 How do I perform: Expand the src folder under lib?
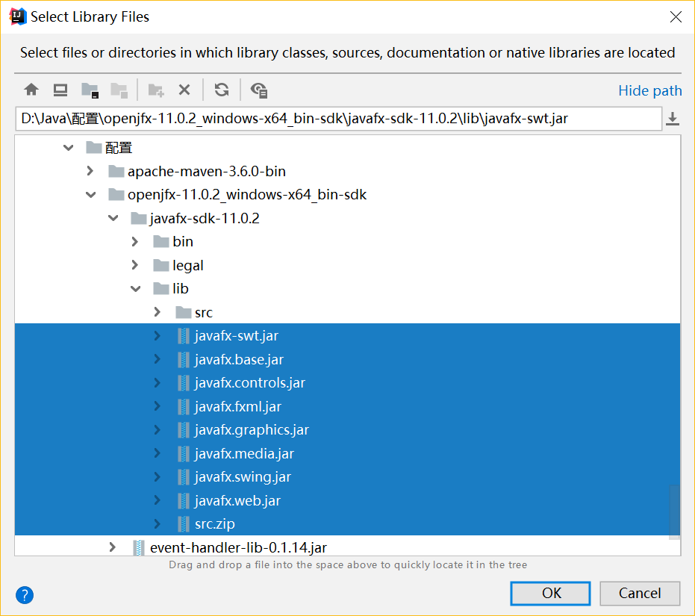pyautogui.click(x=158, y=312)
